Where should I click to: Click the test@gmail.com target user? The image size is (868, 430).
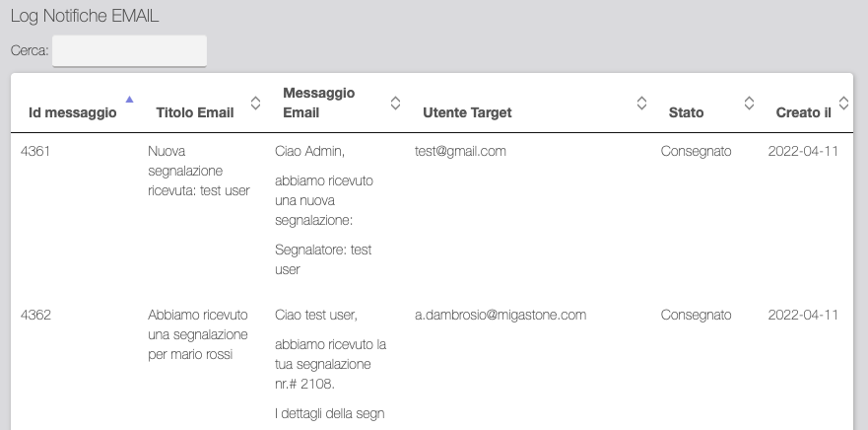(x=460, y=152)
